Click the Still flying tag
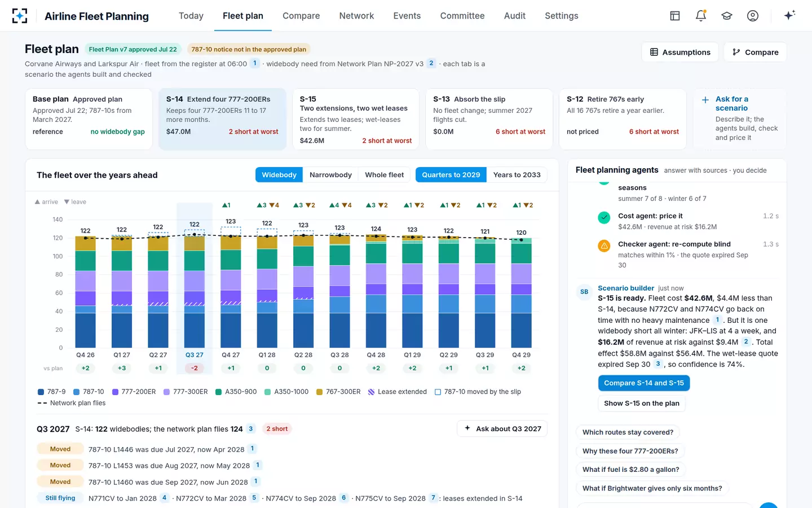The width and height of the screenshot is (812, 508). 60,498
